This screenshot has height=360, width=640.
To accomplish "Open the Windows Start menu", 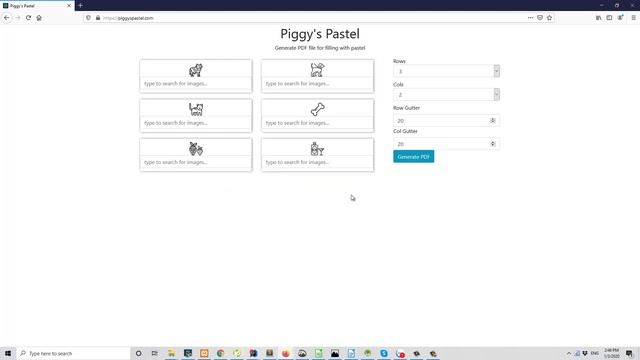I will 8,353.
